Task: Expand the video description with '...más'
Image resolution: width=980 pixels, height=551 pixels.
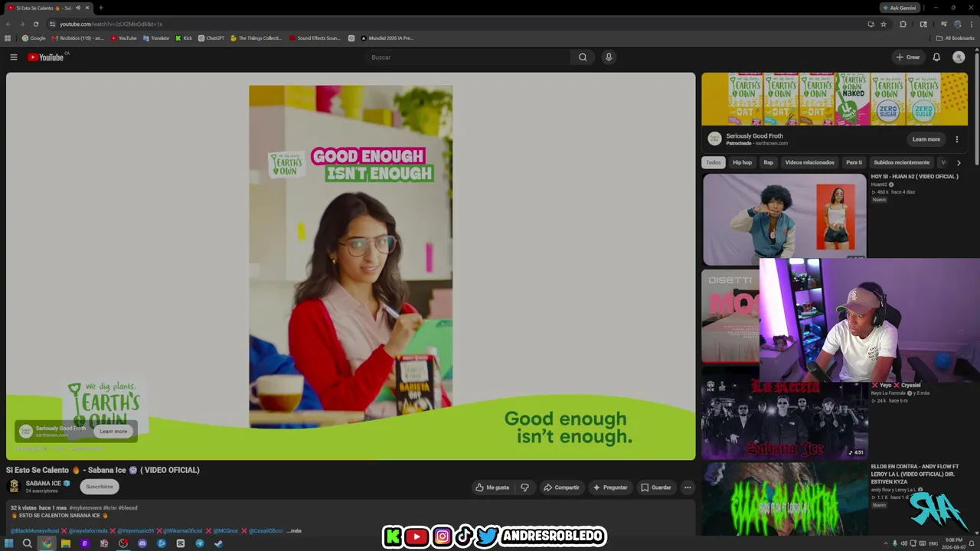Action: [294, 530]
